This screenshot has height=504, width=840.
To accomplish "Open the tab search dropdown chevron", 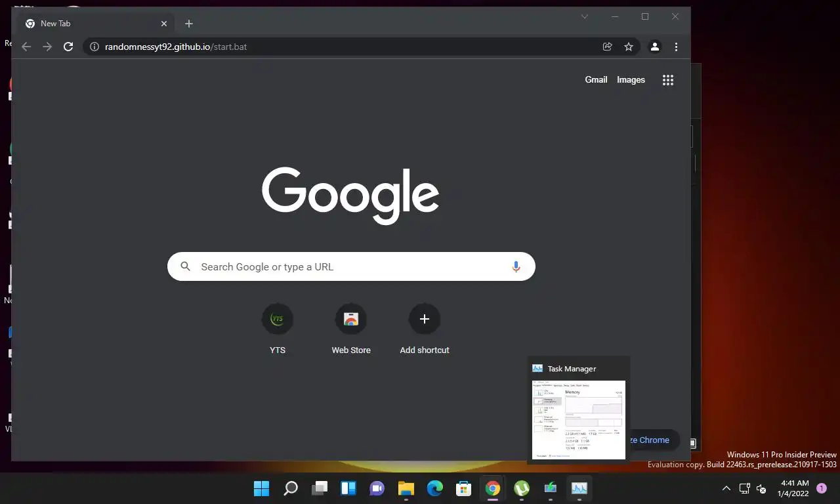I will pyautogui.click(x=585, y=16).
